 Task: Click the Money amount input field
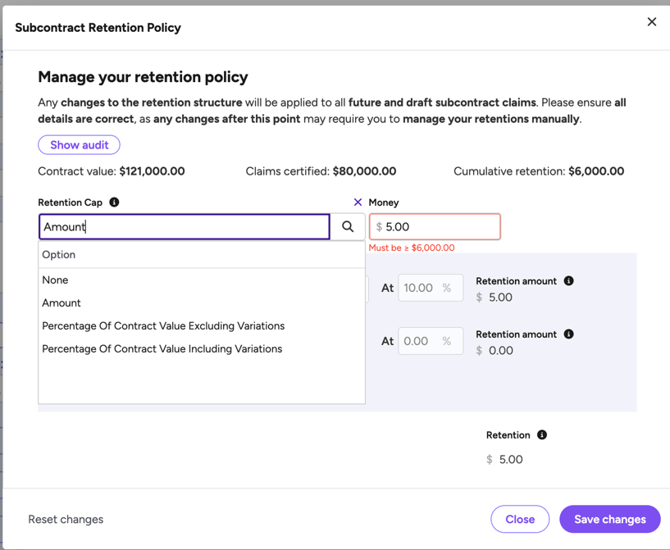438,227
